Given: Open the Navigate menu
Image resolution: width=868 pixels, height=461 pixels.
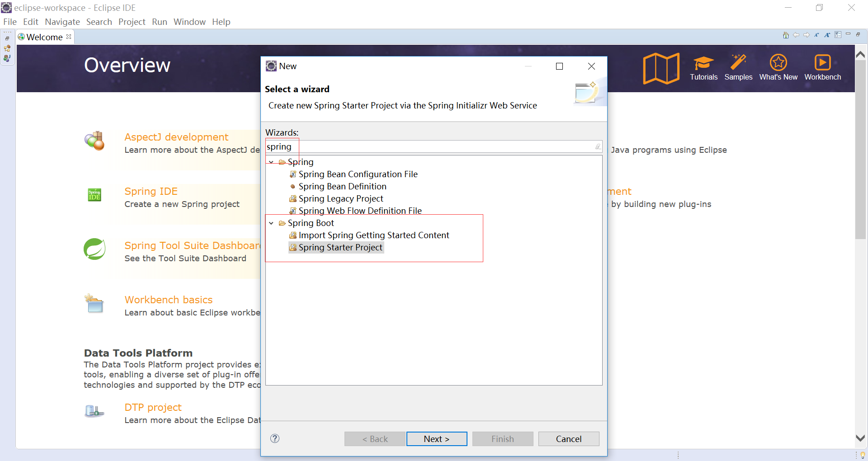Looking at the screenshot, I should click(x=62, y=22).
